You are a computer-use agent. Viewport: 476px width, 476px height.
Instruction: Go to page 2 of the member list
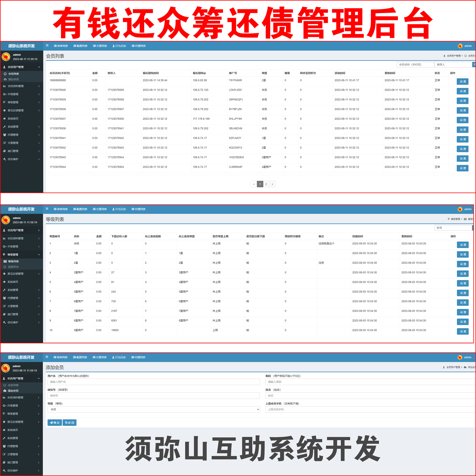266,184
